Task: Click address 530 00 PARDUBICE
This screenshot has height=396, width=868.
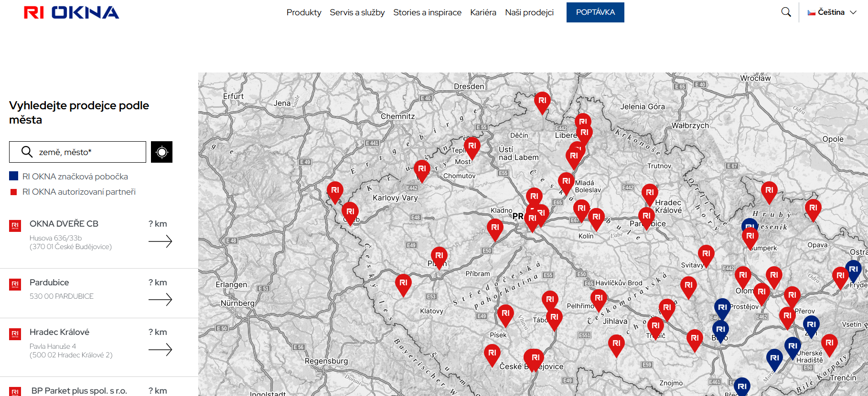Action: pyautogui.click(x=62, y=296)
